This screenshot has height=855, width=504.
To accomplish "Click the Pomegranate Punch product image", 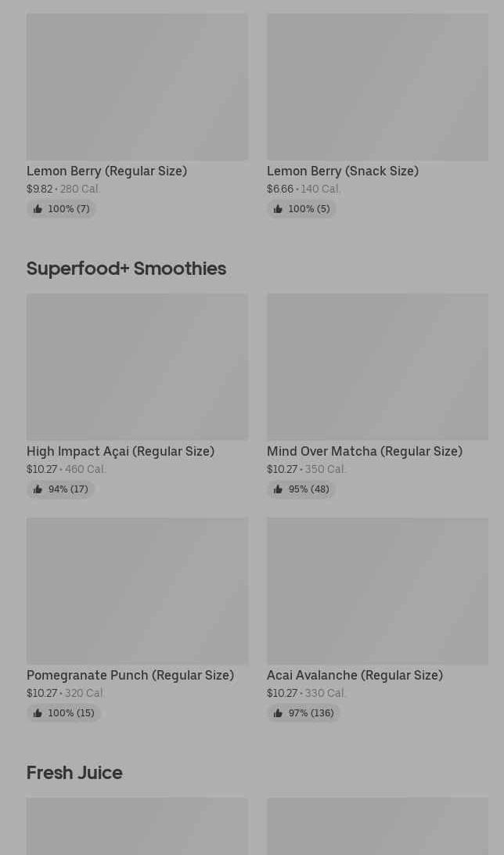I will pyautogui.click(x=137, y=590).
